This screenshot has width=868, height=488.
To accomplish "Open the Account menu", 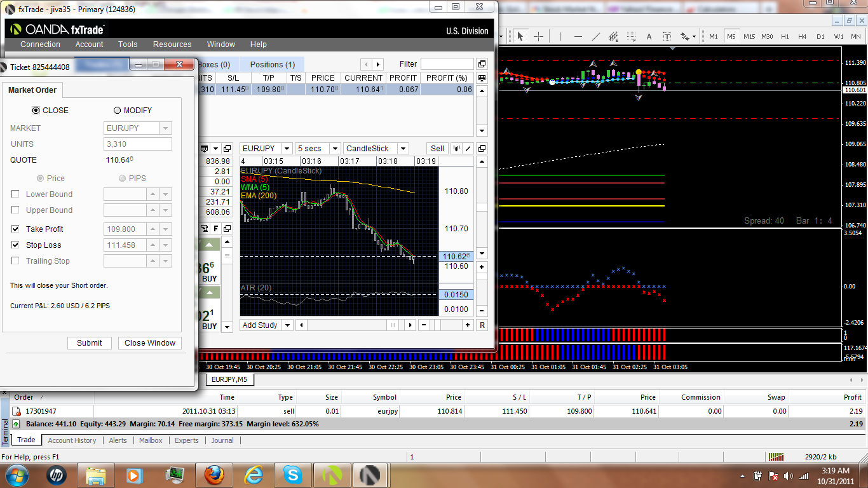I will tap(89, 44).
